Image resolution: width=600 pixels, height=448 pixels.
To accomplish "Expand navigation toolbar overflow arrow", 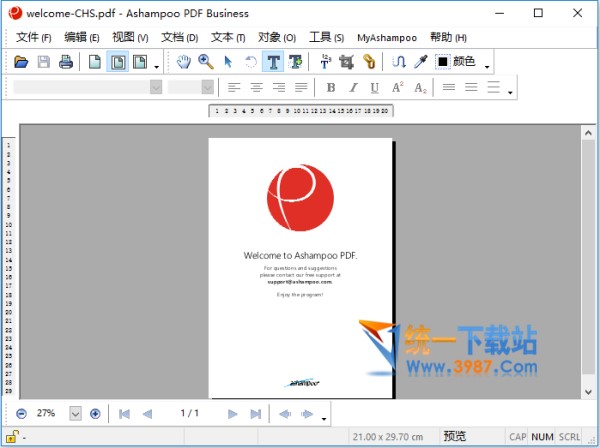I will [x=324, y=419].
